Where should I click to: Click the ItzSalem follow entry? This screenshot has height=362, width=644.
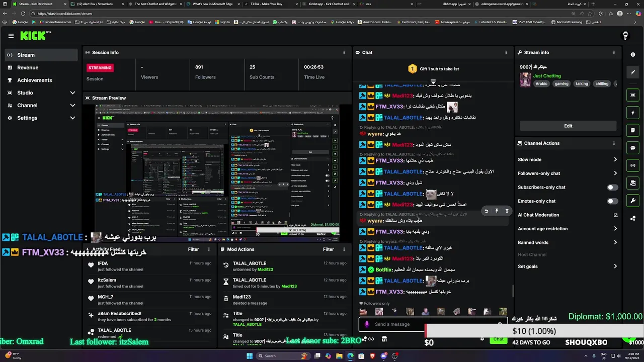(x=151, y=283)
